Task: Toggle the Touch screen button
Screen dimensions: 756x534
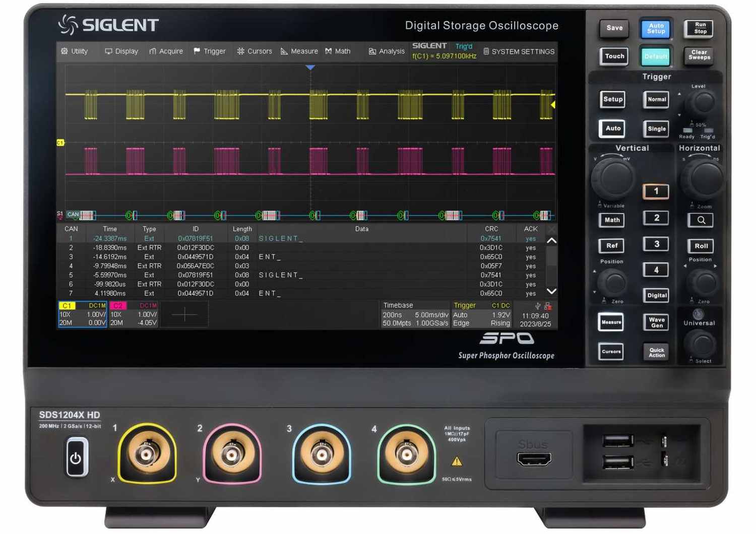Action: click(x=614, y=56)
